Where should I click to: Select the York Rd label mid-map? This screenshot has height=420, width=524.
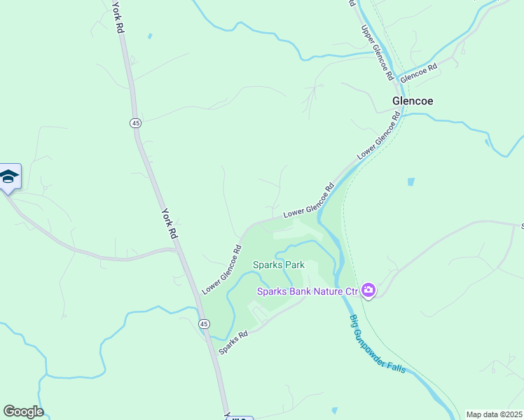click(170, 223)
